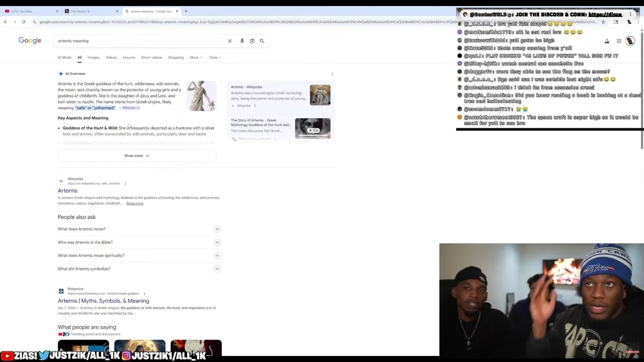The height and width of the screenshot is (362, 644).
Task: Open 'The Story of Artemis' video card
Action: click(280, 129)
